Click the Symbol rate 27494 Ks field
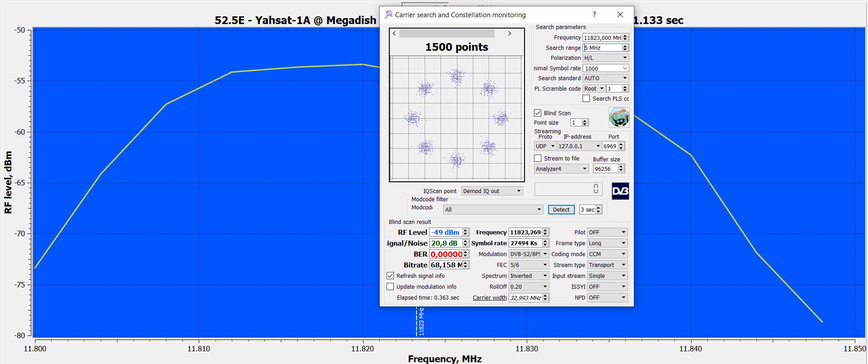The image size is (868, 364). pos(529,243)
